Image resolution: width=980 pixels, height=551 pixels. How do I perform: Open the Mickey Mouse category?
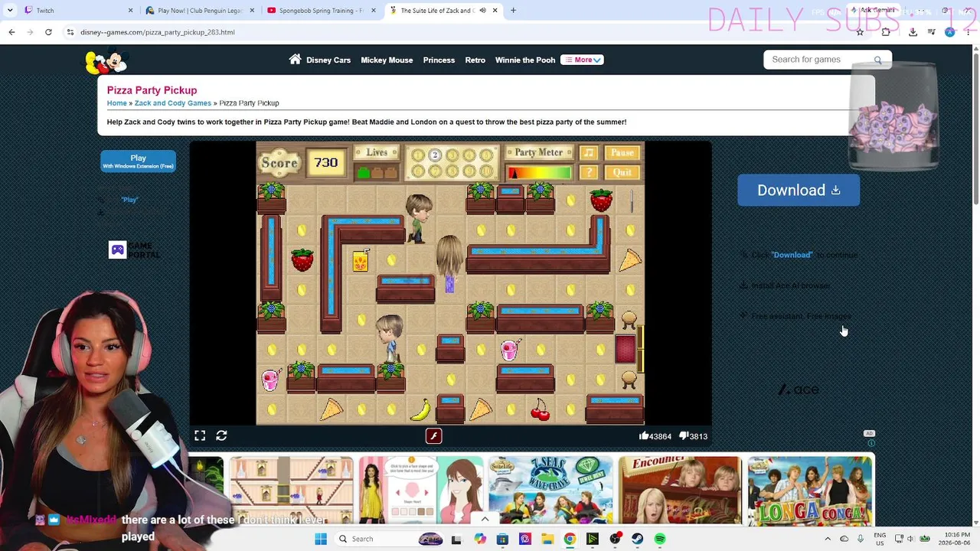(387, 60)
